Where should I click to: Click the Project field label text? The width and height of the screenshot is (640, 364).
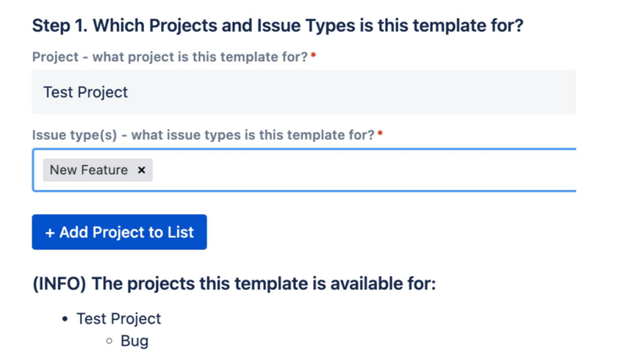coord(169,57)
